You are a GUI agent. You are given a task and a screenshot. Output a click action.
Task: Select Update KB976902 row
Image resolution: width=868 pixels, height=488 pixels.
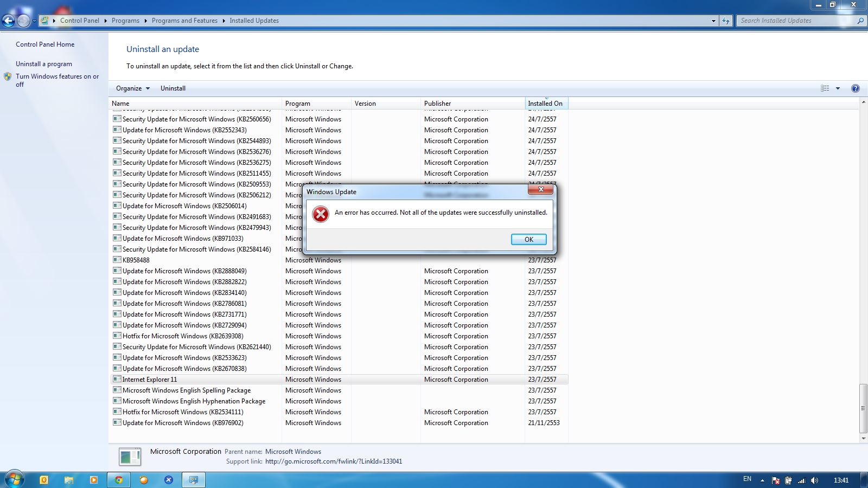tap(339, 423)
